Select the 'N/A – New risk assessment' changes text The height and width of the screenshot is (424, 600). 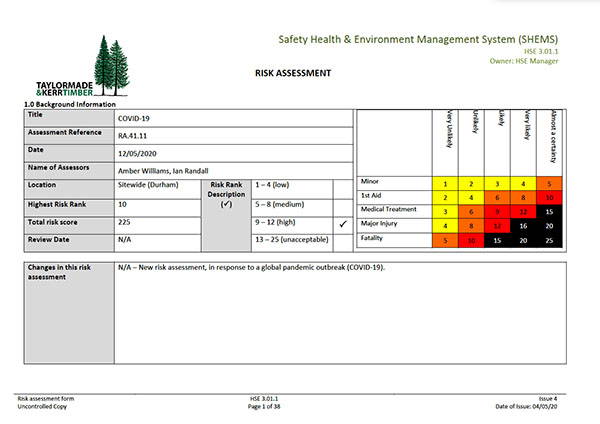pyautogui.click(x=251, y=267)
